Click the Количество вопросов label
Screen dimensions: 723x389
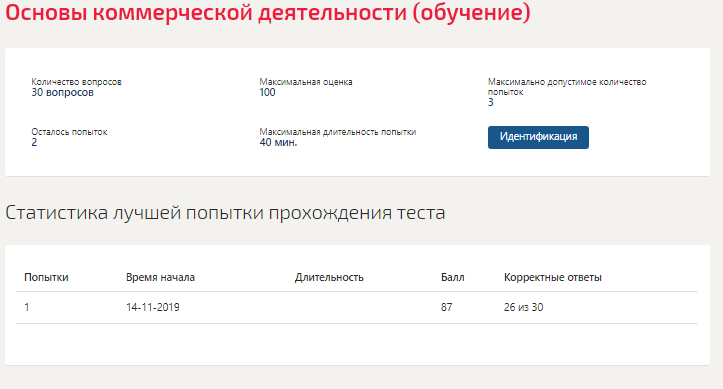point(76,82)
